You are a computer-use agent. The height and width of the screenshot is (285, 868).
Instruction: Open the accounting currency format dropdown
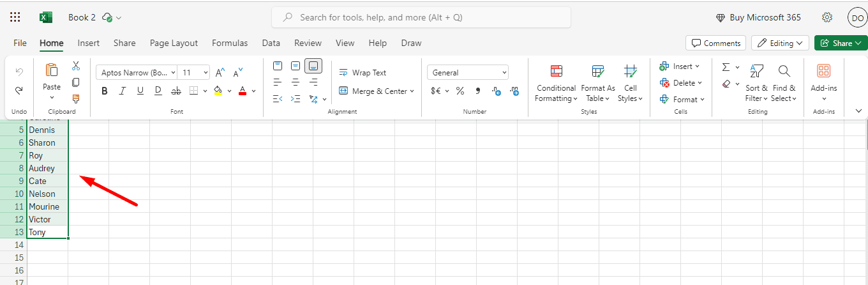447,91
